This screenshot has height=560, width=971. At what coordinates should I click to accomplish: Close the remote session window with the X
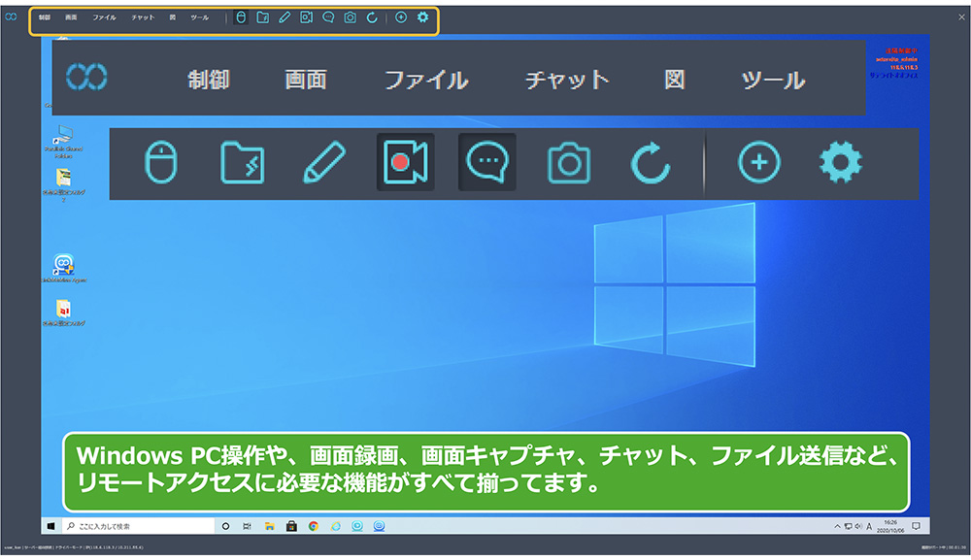(x=961, y=17)
